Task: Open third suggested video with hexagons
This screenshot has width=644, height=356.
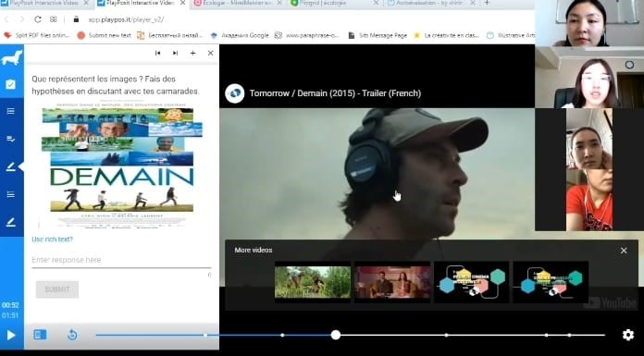Action: pyautogui.click(x=472, y=282)
